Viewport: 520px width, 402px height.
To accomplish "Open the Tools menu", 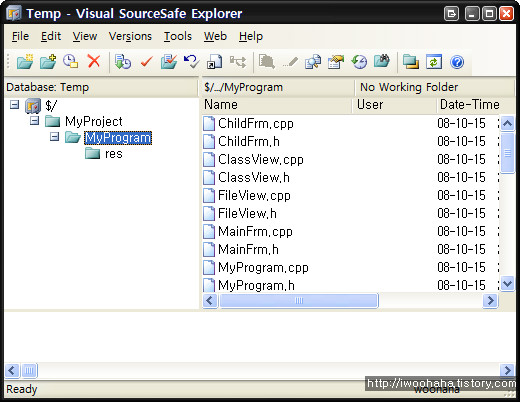I will click(x=178, y=36).
